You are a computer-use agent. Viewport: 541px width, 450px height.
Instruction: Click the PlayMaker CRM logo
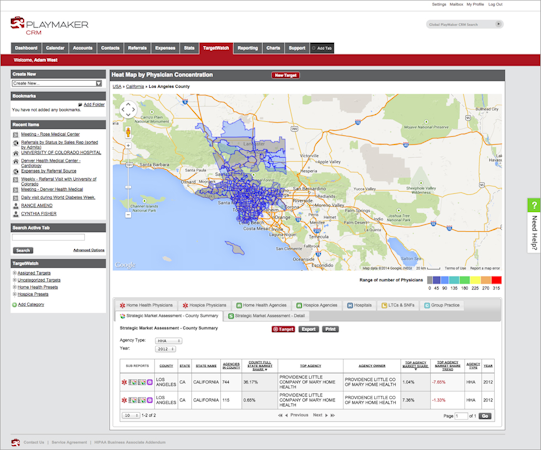49,26
